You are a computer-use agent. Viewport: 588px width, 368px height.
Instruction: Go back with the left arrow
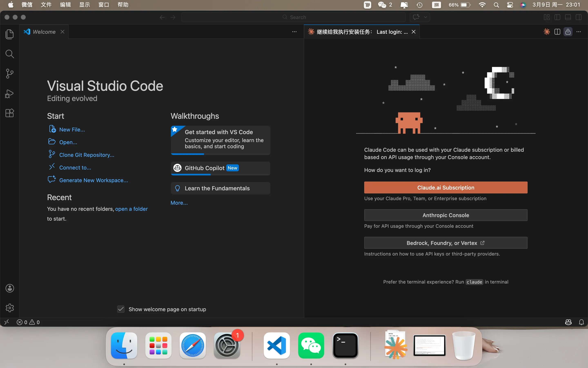162,17
